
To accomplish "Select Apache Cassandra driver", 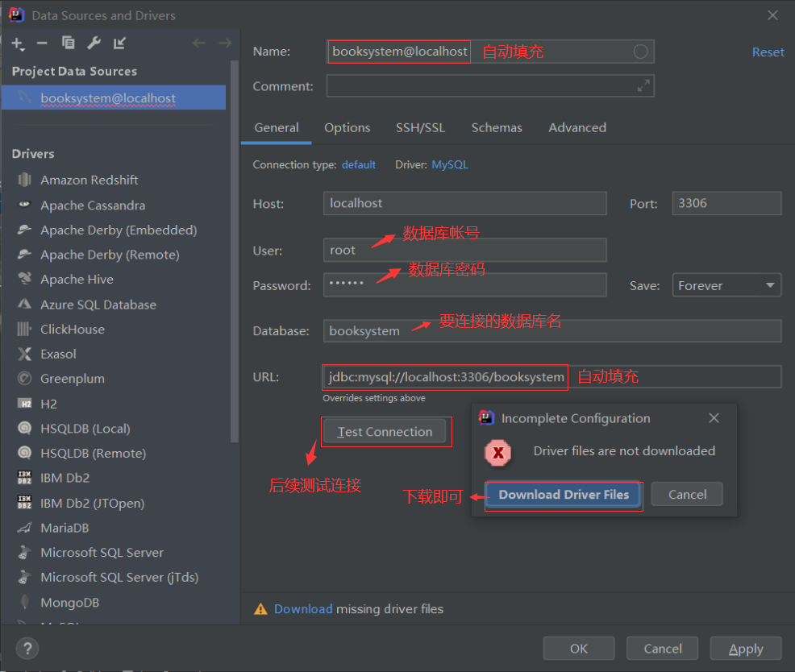I will (x=93, y=205).
